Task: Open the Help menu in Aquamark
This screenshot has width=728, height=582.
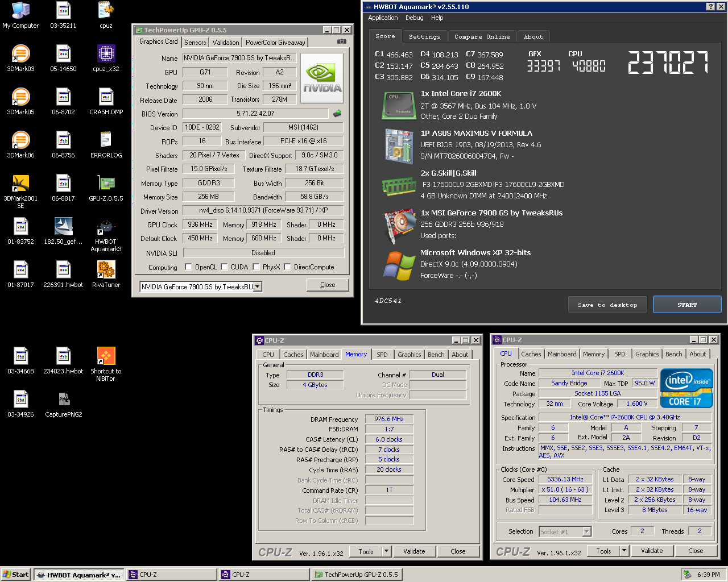Action: [x=437, y=18]
